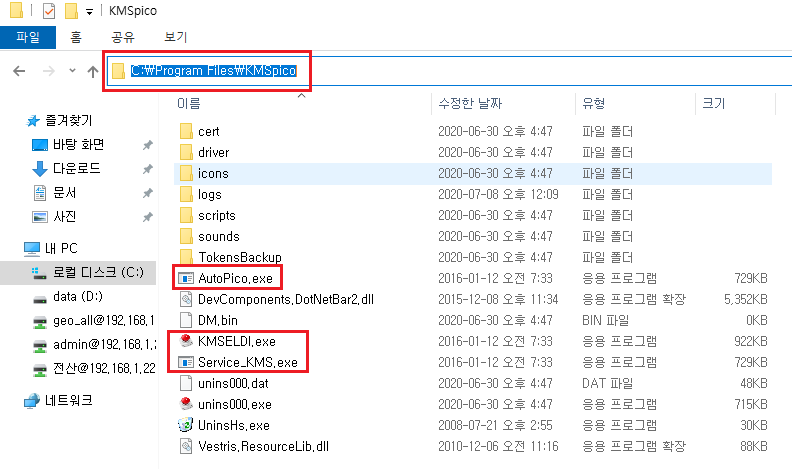792x469 pixels.
Task: Open admin@192.168.1 network drive
Action: click(x=105, y=344)
